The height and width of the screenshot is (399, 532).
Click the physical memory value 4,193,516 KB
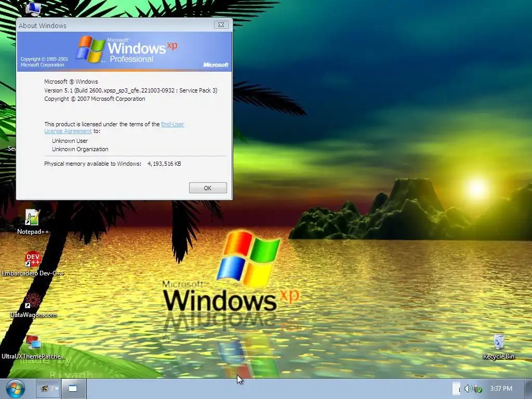click(x=164, y=164)
